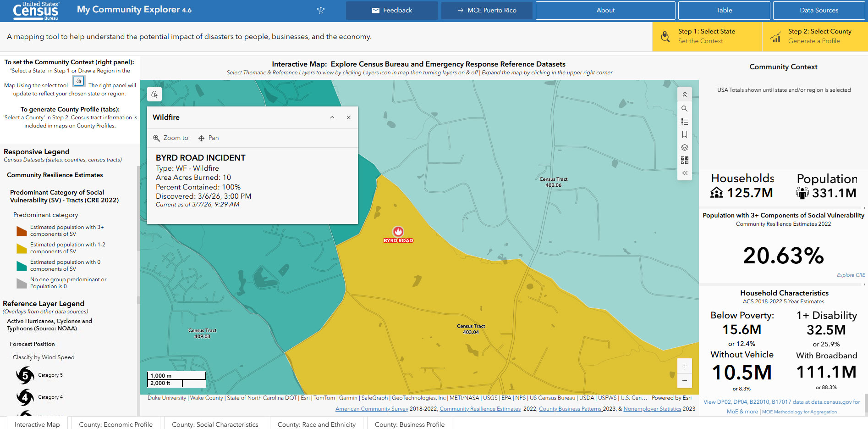
Task: Open the bookmarks tool on map
Action: (x=684, y=134)
